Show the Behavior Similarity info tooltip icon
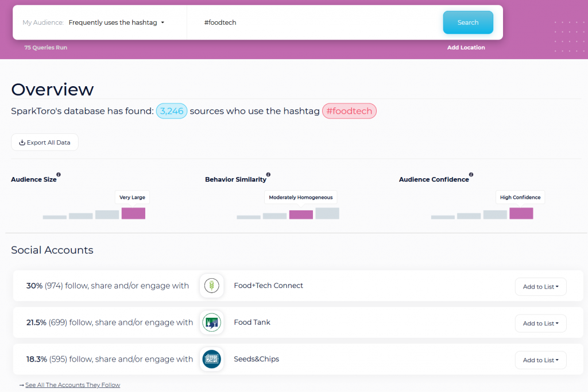This screenshot has height=392, width=588. pyautogui.click(x=268, y=175)
